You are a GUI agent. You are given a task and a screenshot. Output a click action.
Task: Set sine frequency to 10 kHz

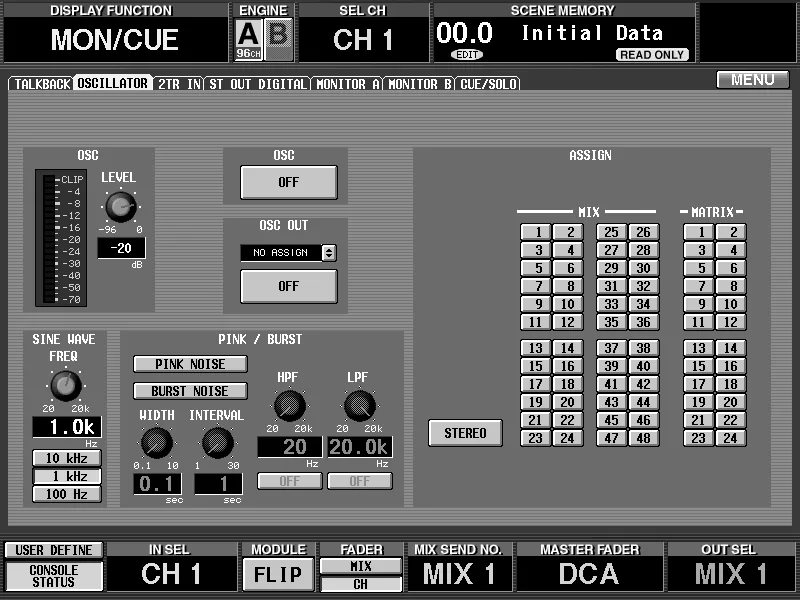pyautogui.click(x=67, y=458)
